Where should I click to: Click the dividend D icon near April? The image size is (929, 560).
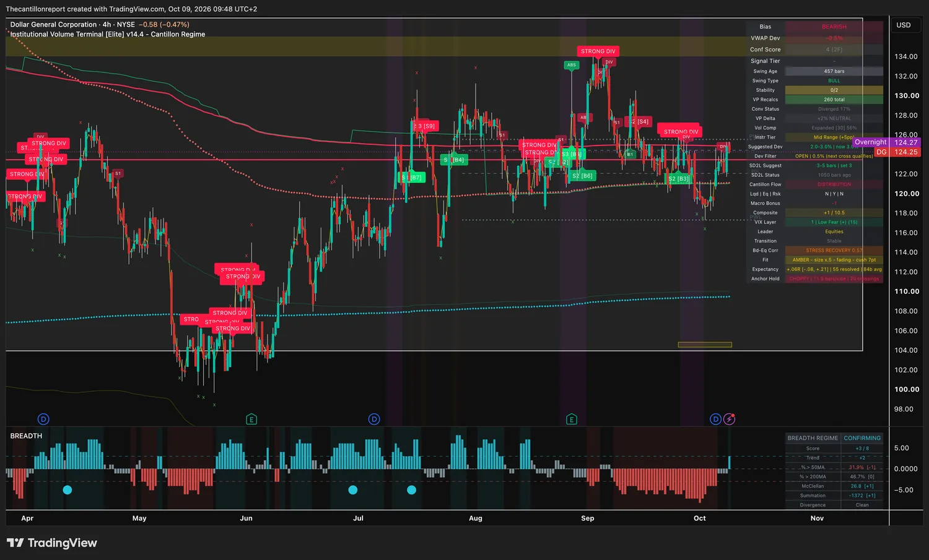(43, 419)
